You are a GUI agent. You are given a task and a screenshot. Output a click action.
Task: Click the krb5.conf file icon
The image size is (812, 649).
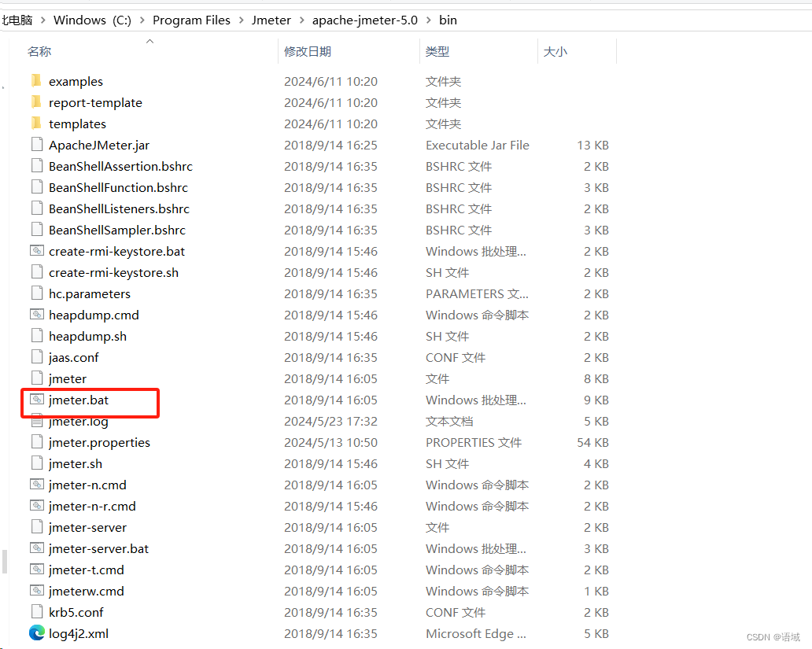37,612
